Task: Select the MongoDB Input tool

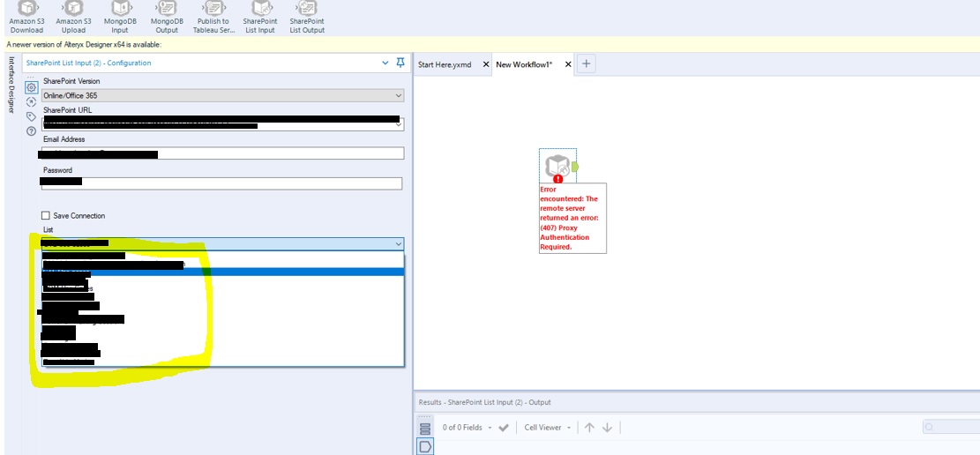Action: [119, 17]
